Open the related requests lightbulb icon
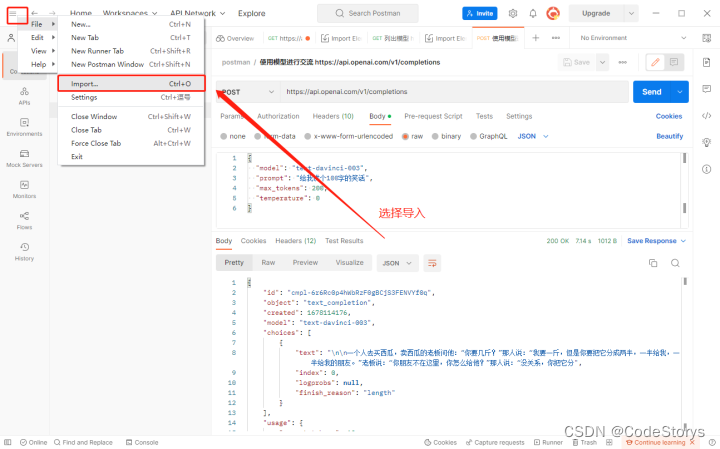Viewport: 720px width, 449px height. (706, 142)
